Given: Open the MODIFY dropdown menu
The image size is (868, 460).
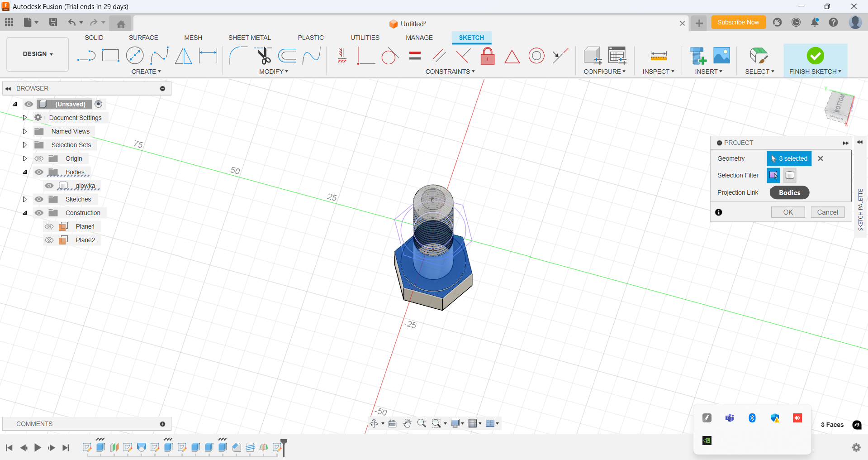Looking at the screenshot, I should click(x=274, y=72).
